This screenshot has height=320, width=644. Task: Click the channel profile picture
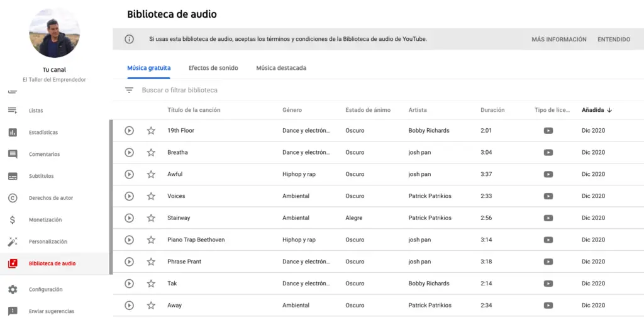point(54,33)
